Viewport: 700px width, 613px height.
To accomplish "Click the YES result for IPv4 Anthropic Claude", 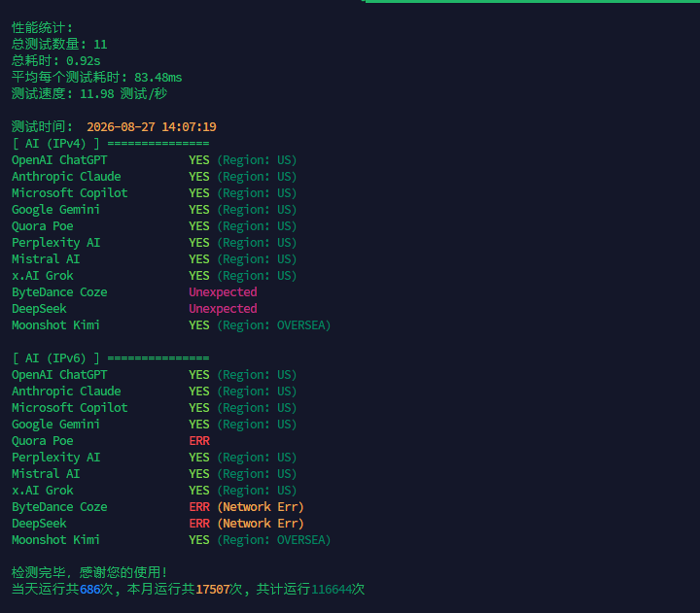I will pos(199,176).
